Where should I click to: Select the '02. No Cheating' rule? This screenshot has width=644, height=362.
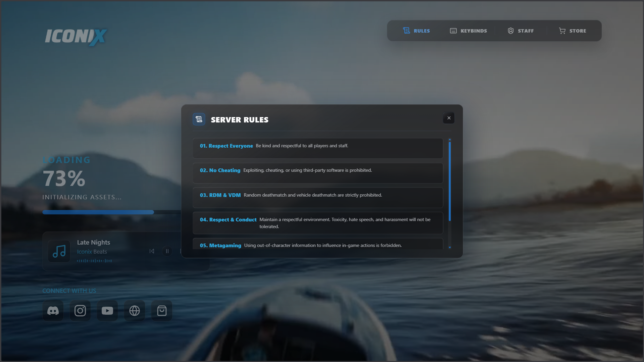(x=318, y=173)
